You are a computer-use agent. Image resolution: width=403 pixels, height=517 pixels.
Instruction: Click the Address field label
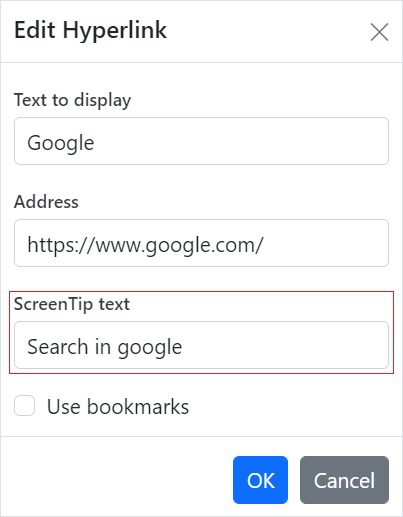coord(46,202)
